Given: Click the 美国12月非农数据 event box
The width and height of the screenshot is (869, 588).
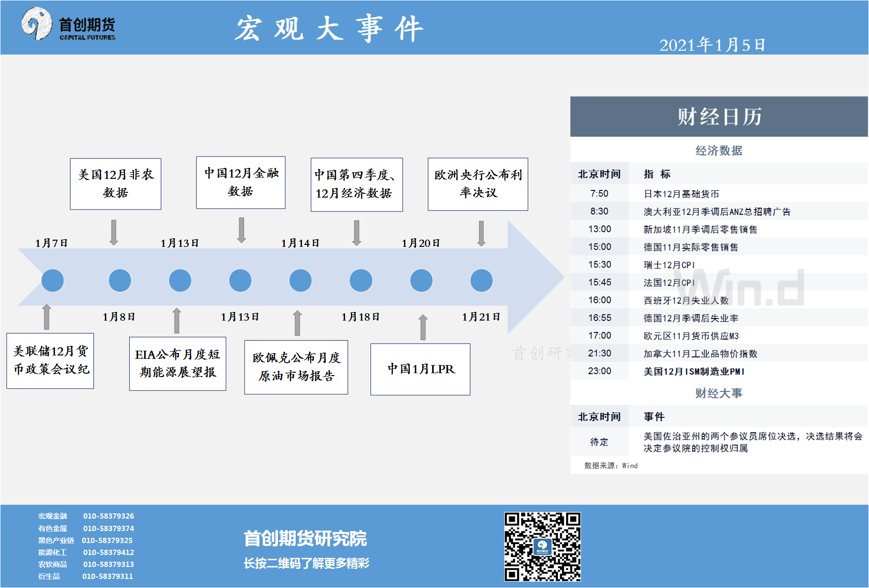Looking at the screenshot, I should coord(115,184).
